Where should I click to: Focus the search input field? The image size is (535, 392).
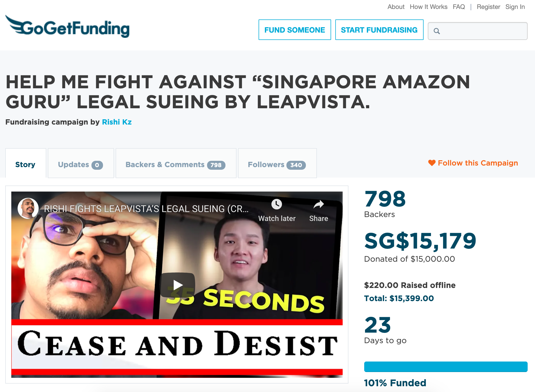(x=477, y=31)
